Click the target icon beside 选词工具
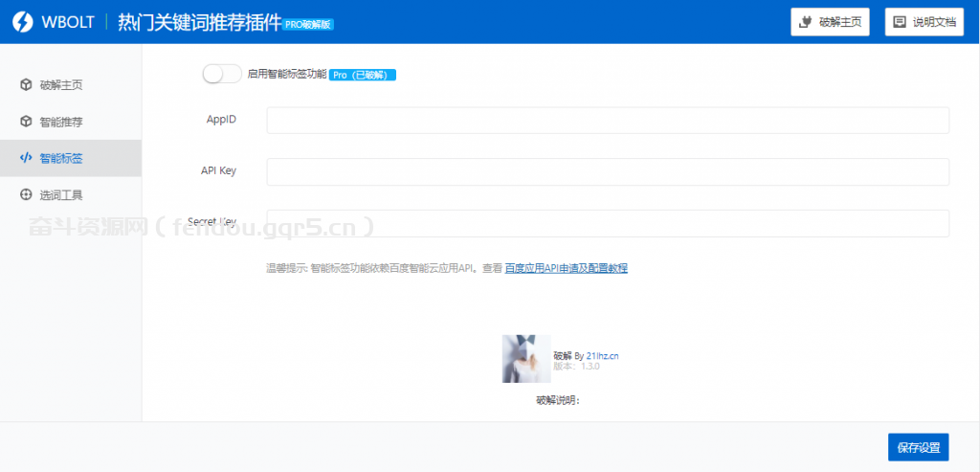Viewport: 980px width, 472px height. (x=26, y=195)
